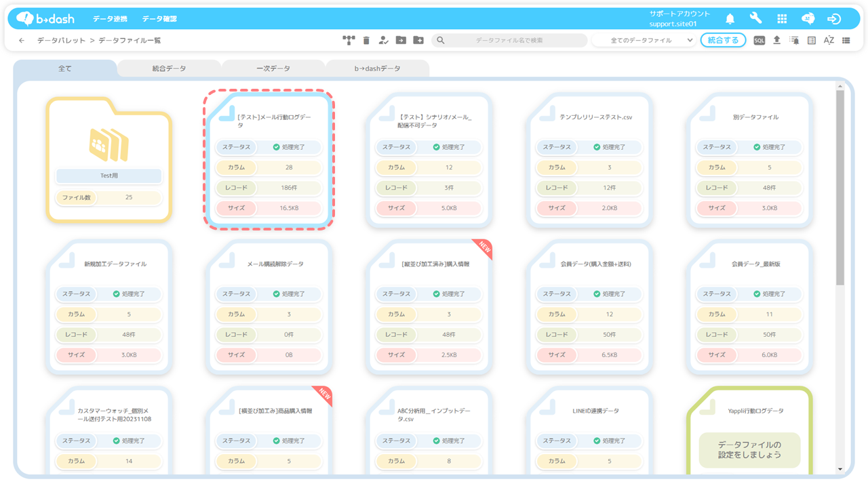Viewport: 868px width, 488px height.
Task: Switch to the b→dashデータ tab
Action: click(x=378, y=68)
